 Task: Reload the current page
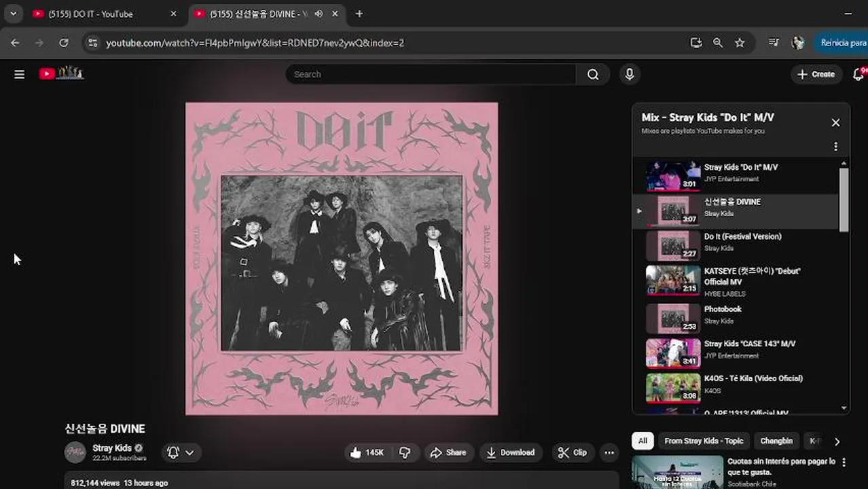pos(63,43)
